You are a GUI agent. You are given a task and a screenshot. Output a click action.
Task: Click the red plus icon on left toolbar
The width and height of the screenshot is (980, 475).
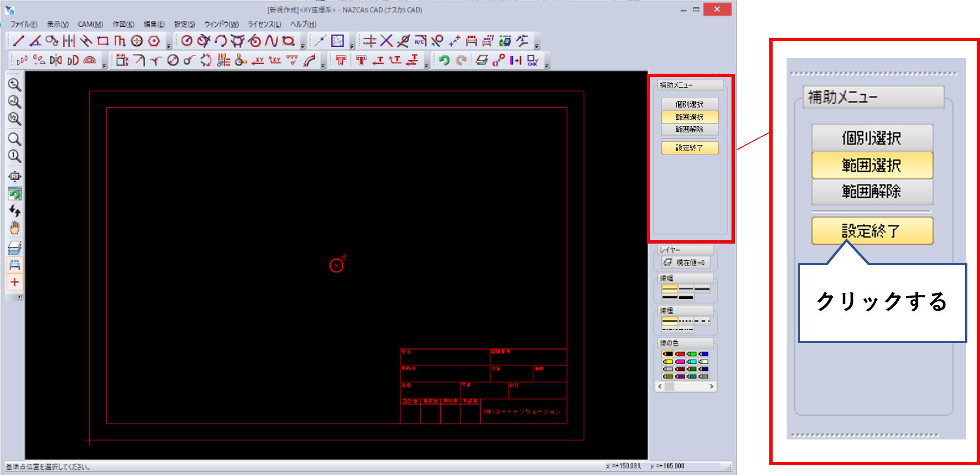[14, 282]
